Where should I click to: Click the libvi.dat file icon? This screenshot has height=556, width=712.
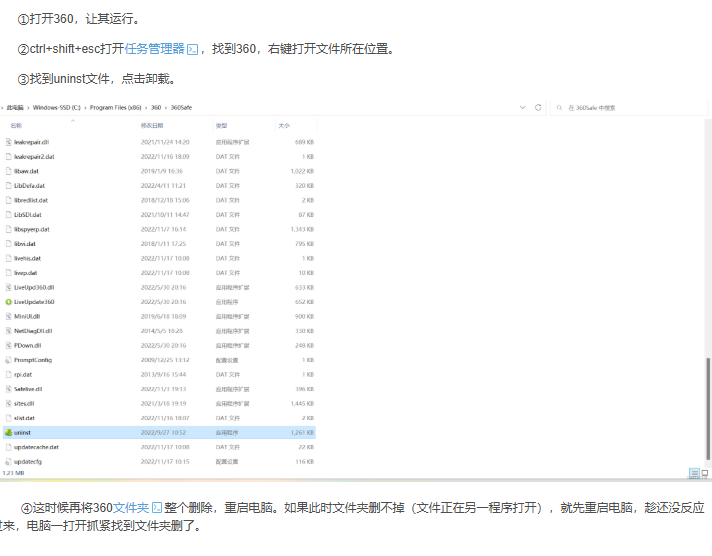click(8, 244)
